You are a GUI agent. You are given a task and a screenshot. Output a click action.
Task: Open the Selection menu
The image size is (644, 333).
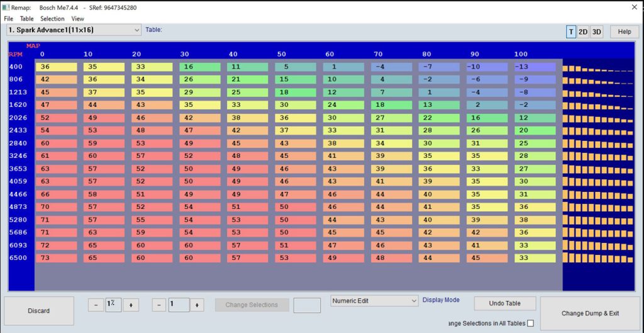coord(52,19)
